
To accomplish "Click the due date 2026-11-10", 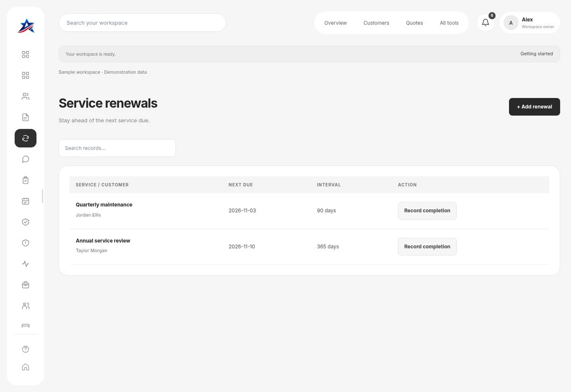I will [242, 247].
